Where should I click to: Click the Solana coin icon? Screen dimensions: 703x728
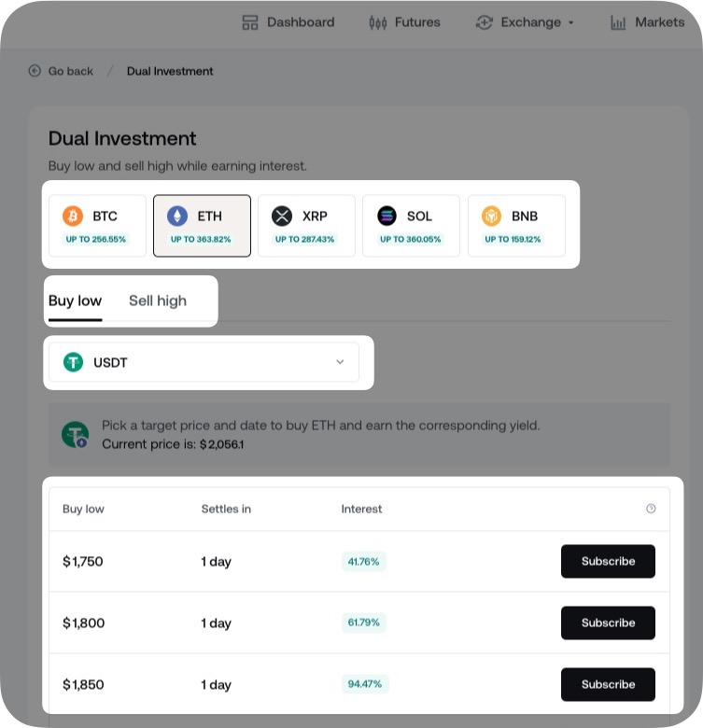[x=387, y=217]
